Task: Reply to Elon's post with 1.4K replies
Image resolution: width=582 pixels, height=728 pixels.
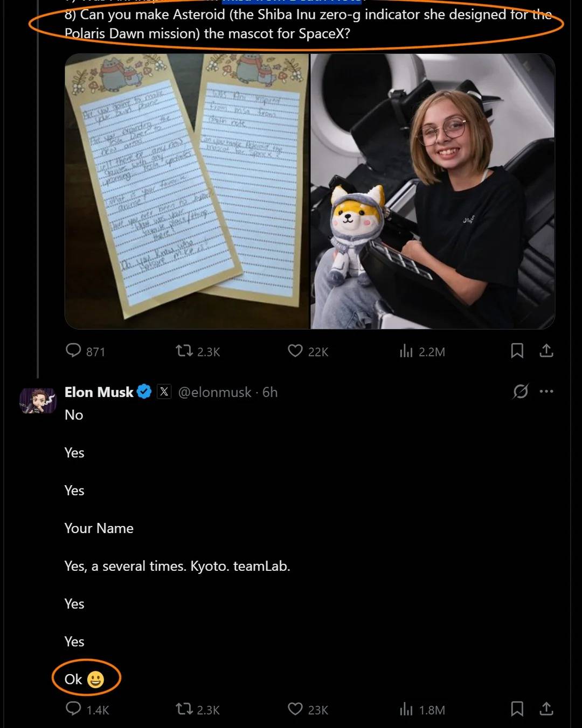Action: coord(73,709)
